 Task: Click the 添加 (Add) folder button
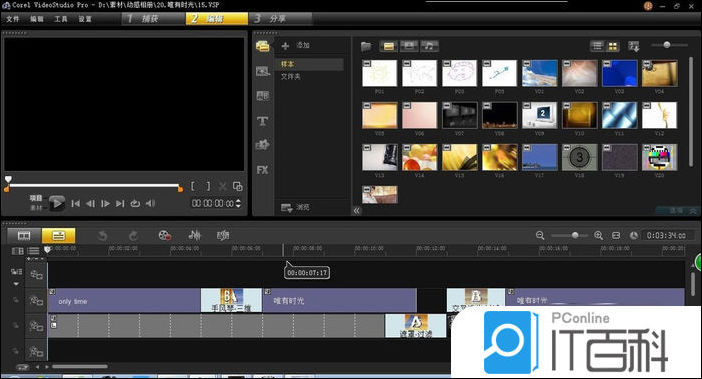(x=295, y=45)
